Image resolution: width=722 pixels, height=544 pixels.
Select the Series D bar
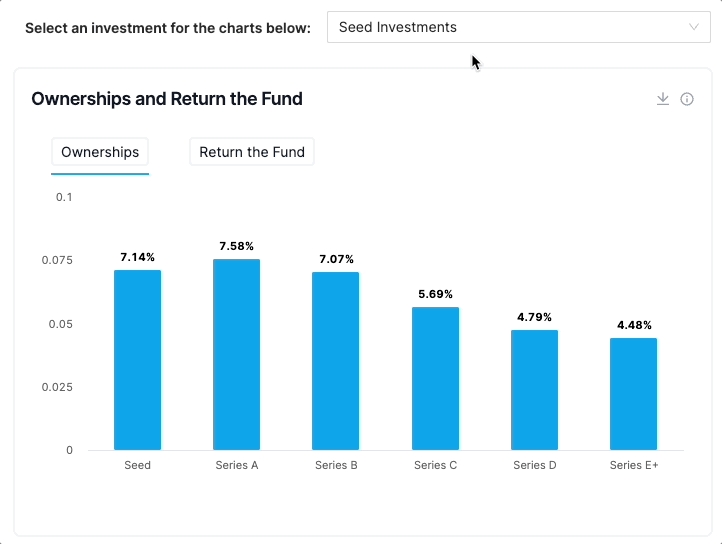pyautogui.click(x=534, y=390)
